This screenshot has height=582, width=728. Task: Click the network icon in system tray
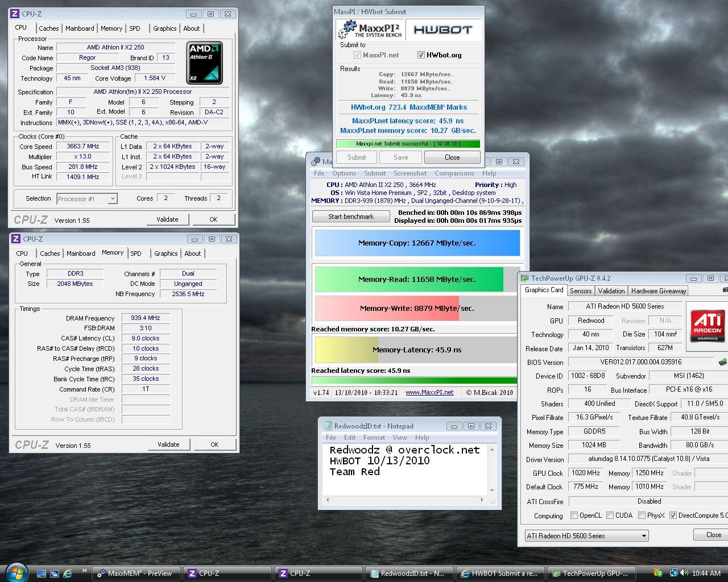[674, 573]
